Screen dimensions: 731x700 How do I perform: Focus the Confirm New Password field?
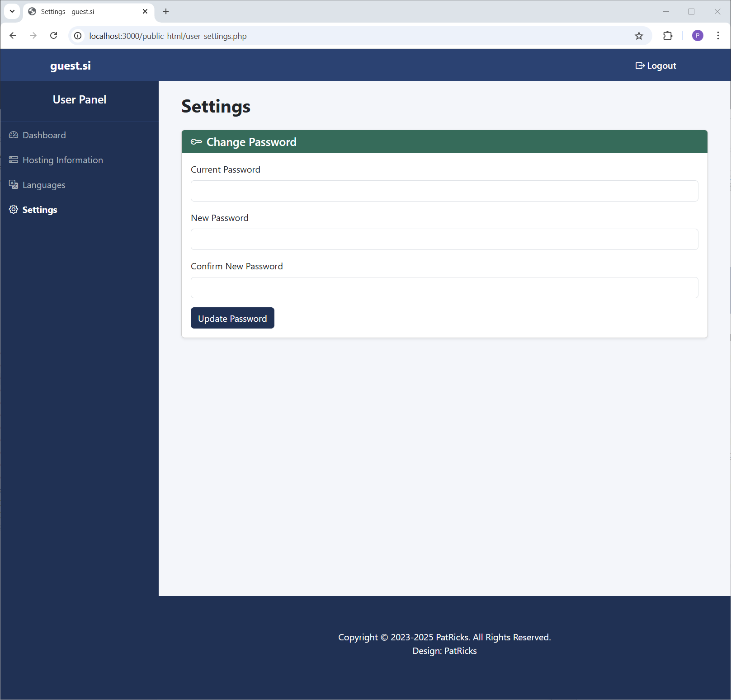(x=444, y=288)
